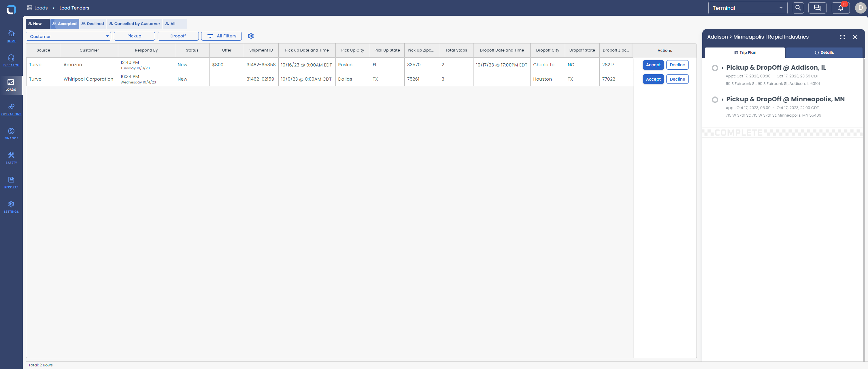Click the Dallas pick up city cell
Image resolution: width=868 pixels, height=369 pixels.
pyautogui.click(x=353, y=79)
